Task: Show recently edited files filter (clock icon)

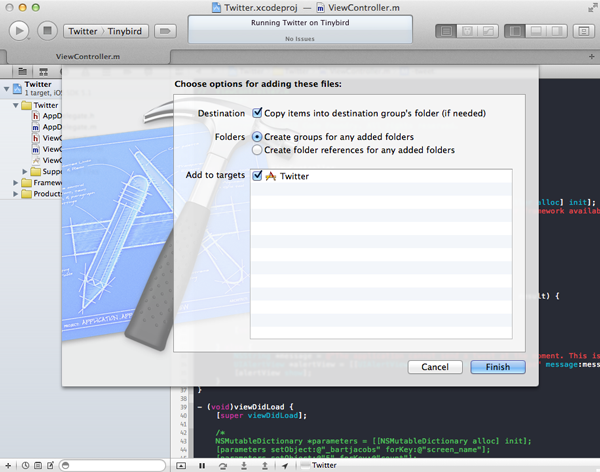Action: click(25, 465)
